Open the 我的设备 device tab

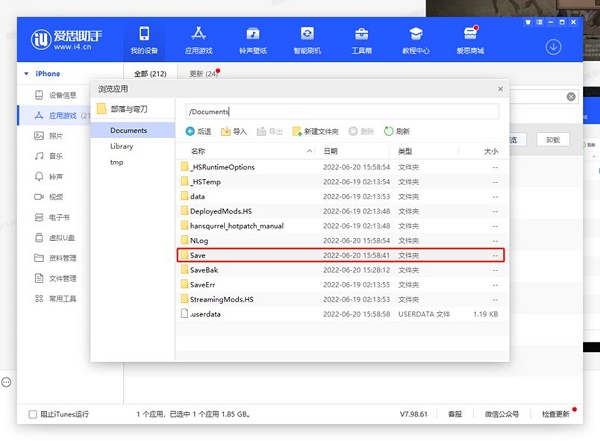coord(144,40)
